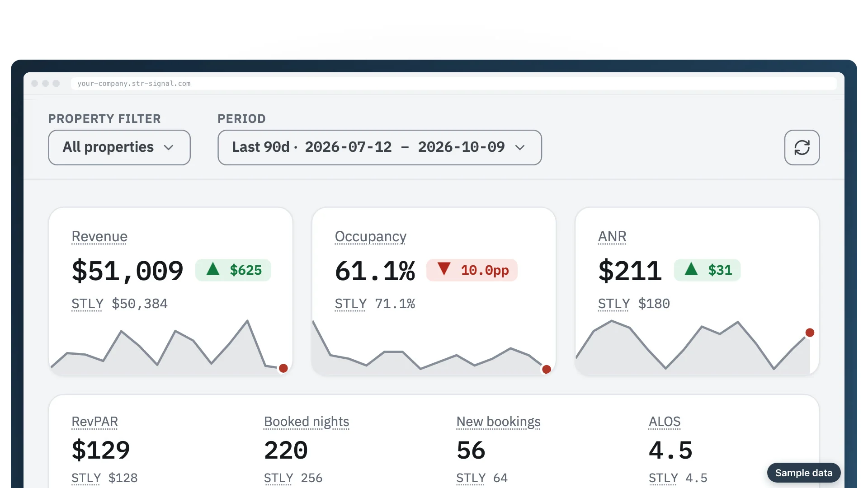Click the STLY $180 ANR comparison
Image resolution: width=868 pixels, height=488 pixels.
(634, 304)
